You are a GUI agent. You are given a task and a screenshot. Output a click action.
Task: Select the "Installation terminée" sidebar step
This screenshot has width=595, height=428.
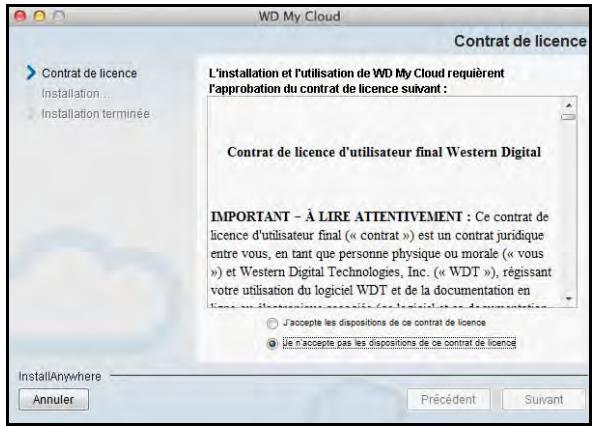96,113
